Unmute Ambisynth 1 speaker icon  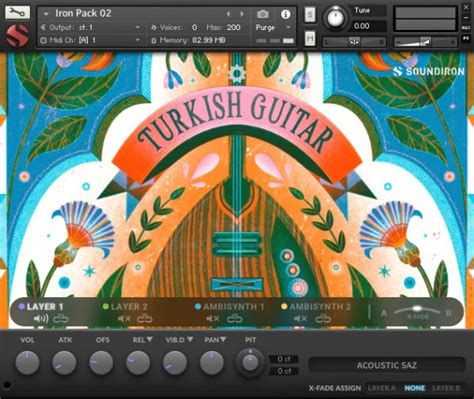(x=213, y=319)
